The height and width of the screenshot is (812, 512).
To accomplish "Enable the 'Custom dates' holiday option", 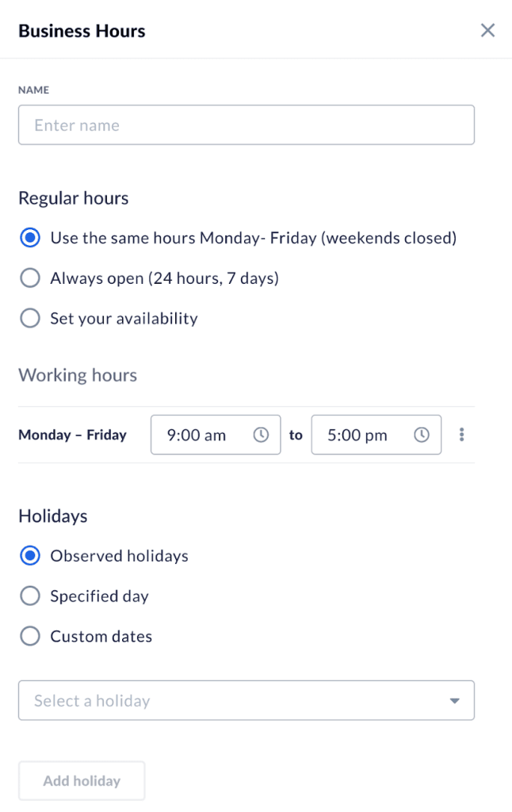I will click(x=29, y=636).
